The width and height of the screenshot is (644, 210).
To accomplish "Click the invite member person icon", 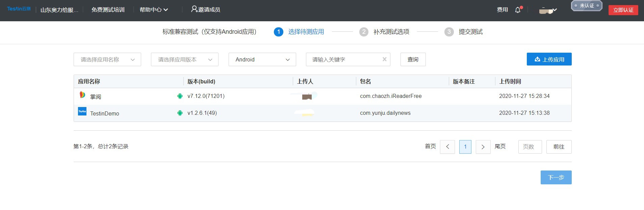I will click(x=194, y=9).
